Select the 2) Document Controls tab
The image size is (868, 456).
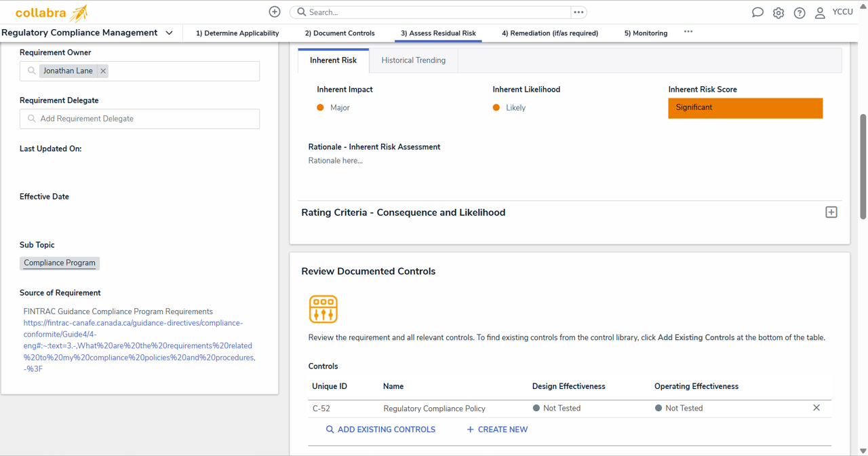[x=340, y=33]
